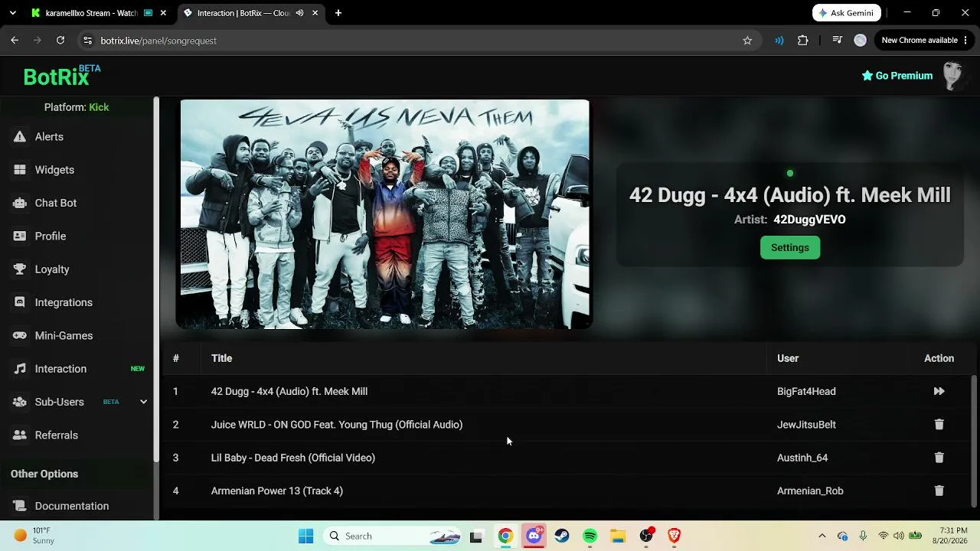Click the user Austinh_64

[x=802, y=458]
